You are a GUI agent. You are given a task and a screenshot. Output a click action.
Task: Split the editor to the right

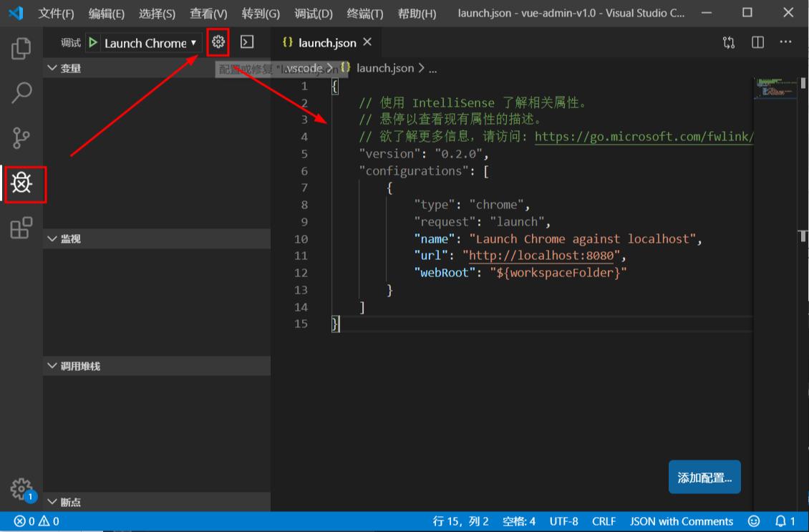point(757,42)
